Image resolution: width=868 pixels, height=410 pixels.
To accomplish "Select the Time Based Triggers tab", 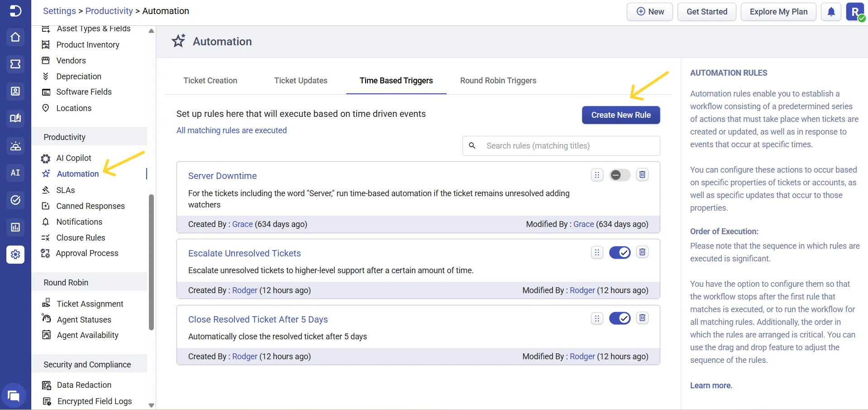I will coord(396,81).
